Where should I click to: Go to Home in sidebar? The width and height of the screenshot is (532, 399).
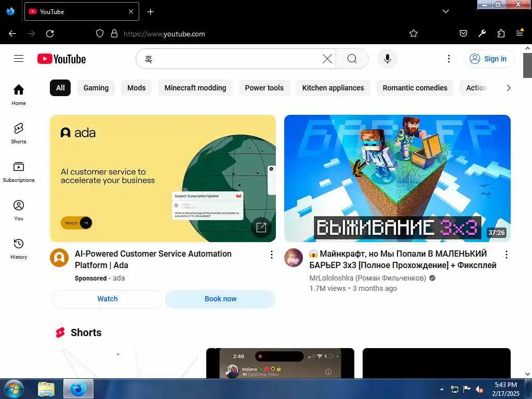(19, 95)
